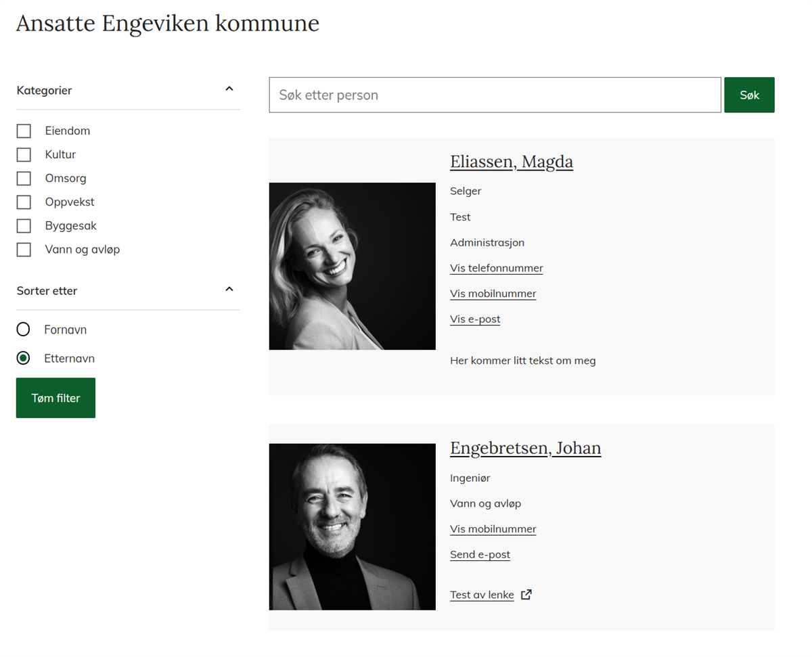Open Eliassen, Magda profile link

click(511, 162)
